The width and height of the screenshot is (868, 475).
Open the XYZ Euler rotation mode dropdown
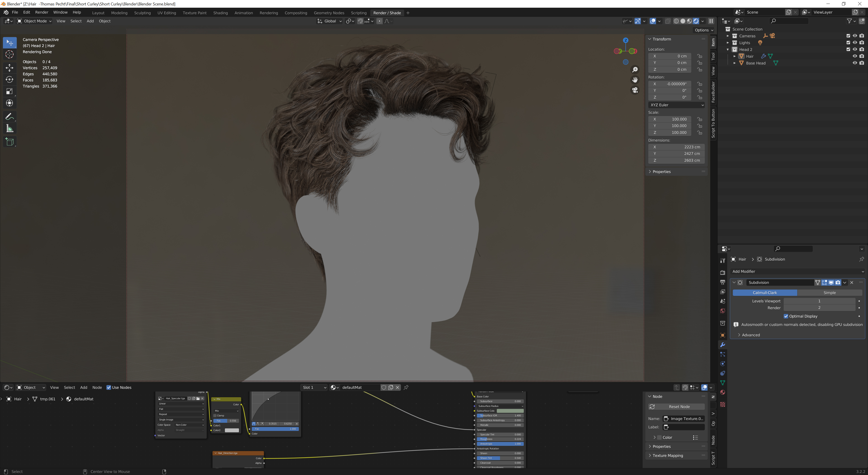click(x=676, y=105)
